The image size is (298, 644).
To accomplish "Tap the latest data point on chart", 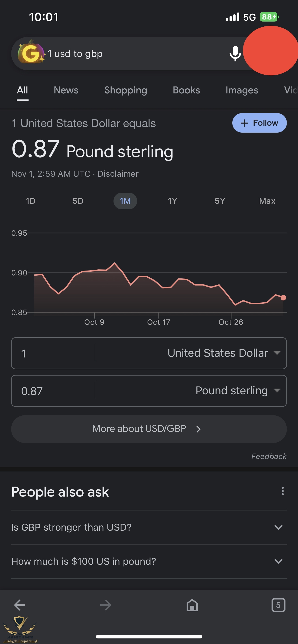I will pyautogui.click(x=283, y=297).
